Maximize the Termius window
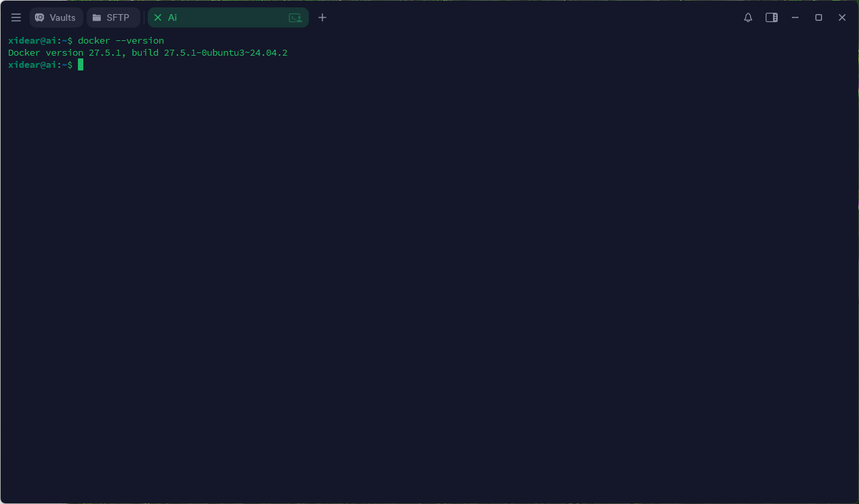The width and height of the screenshot is (859, 504). pos(819,18)
